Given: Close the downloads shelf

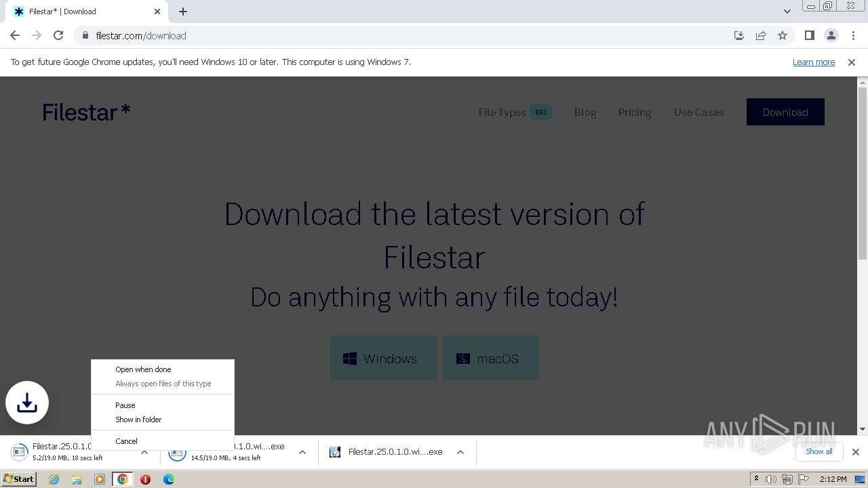Looking at the screenshot, I should pos(856,452).
